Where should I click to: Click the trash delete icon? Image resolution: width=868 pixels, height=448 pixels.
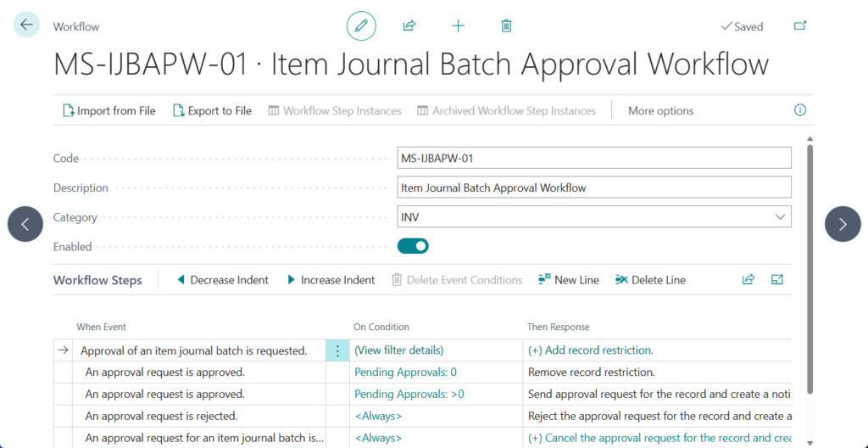506,26
